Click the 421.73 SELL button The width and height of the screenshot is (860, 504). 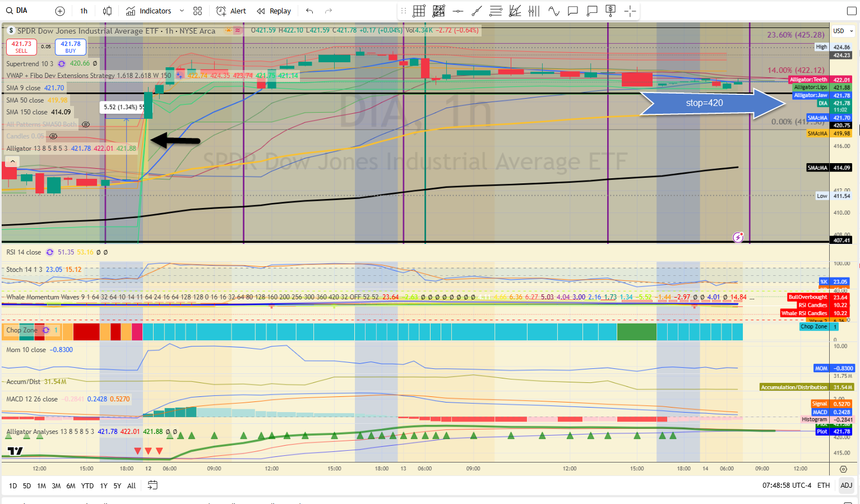coord(21,47)
